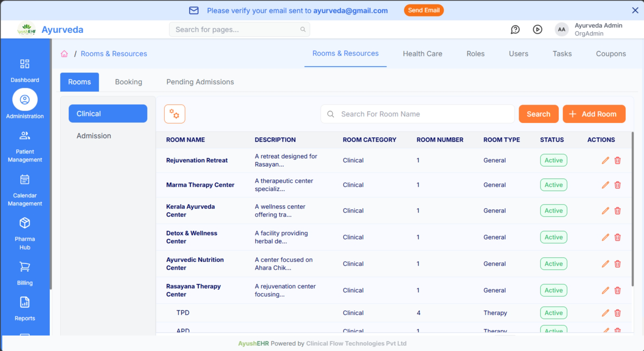The height and width of the screenshot is (351, 644).
Task: Switch to the Users tab
Action: [x=518, y=54]
